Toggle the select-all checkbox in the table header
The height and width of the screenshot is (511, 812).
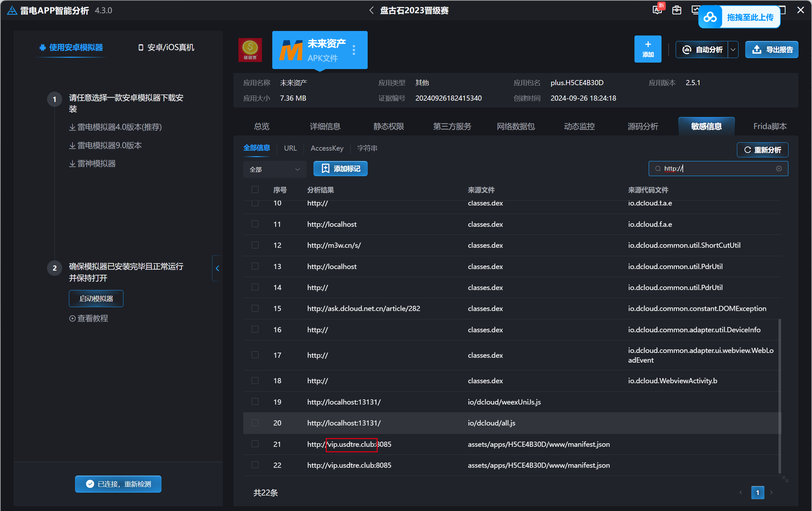[x=255, y=190]
